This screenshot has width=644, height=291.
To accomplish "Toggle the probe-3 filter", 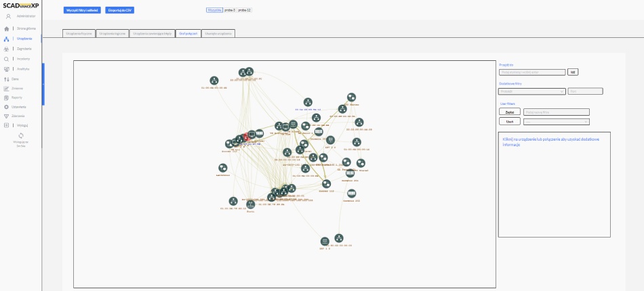I will click(229, 10).
